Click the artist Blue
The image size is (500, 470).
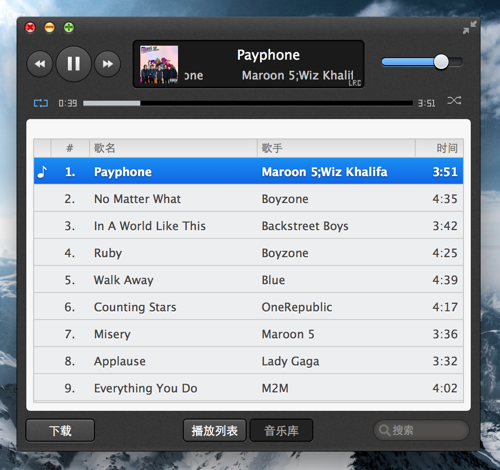[x=273, y=280]
